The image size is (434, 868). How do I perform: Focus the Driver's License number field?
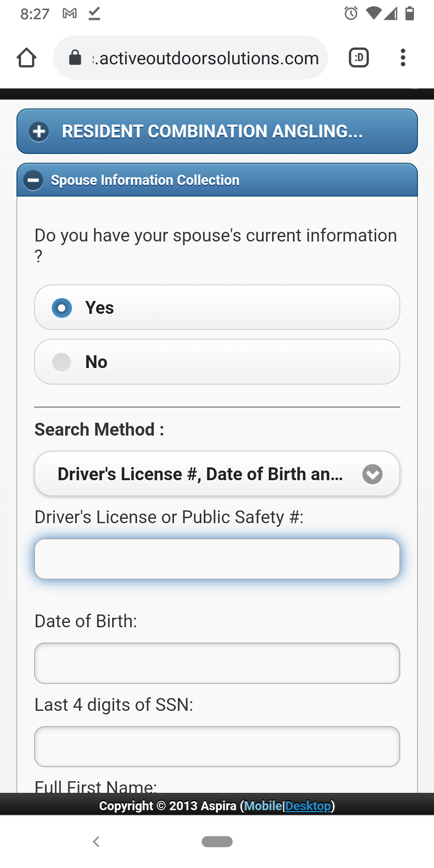(217, 559)
